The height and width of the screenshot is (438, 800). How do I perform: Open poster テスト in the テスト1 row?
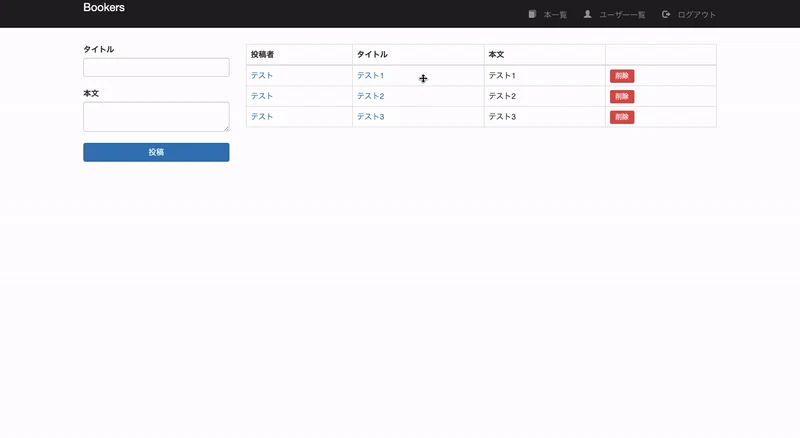coord(262,76)
